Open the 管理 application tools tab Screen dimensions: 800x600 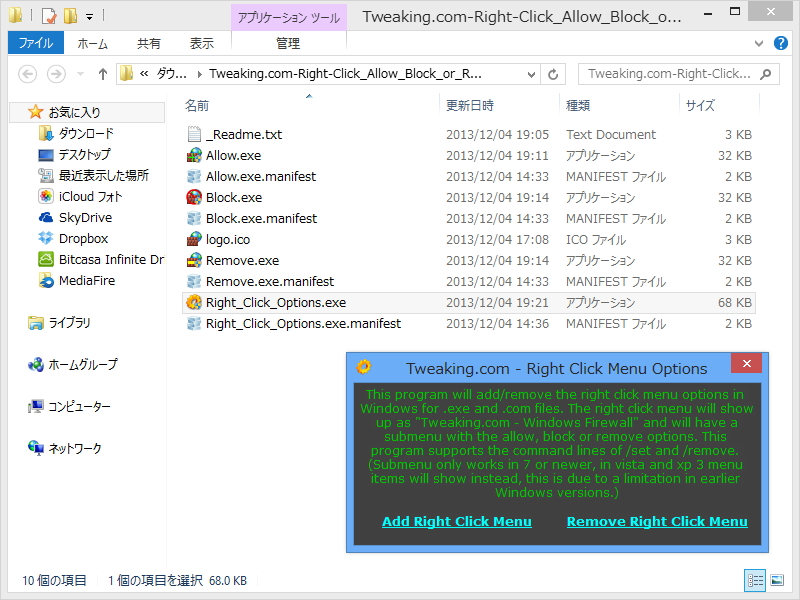click(287, 43)
